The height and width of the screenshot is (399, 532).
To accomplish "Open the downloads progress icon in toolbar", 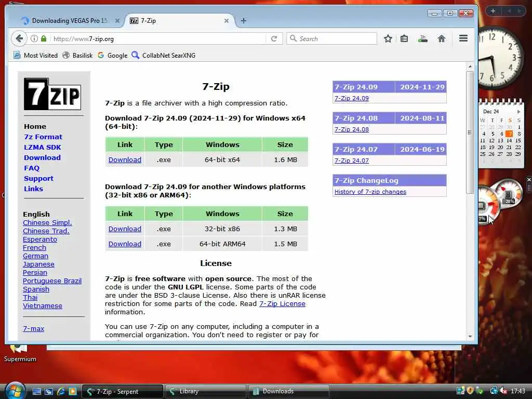I will pos(422,38).
